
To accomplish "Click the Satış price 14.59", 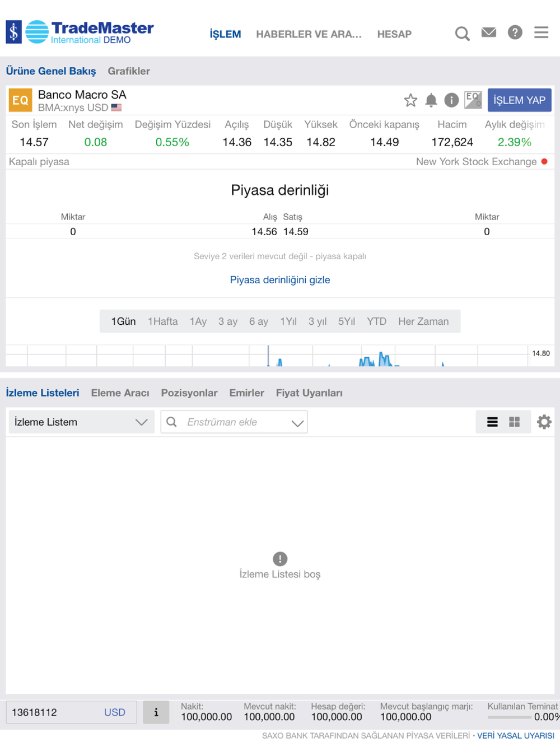I will 296,232.
